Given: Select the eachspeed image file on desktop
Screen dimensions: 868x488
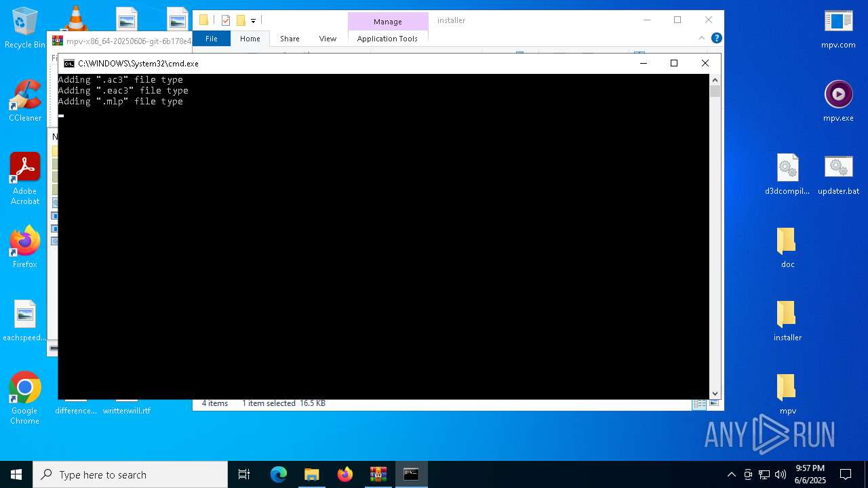Looking at the screenshot, I should click(25, 321).
